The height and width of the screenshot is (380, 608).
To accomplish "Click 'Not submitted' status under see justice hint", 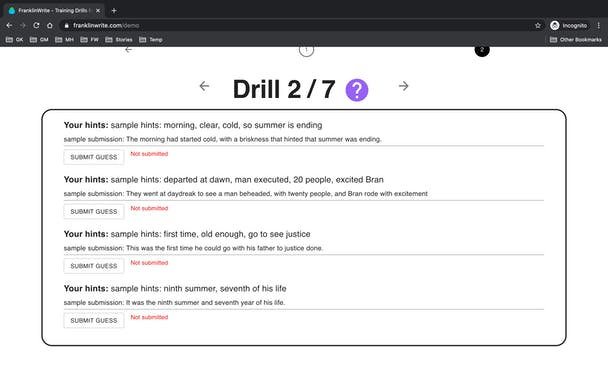I will 149,263.
